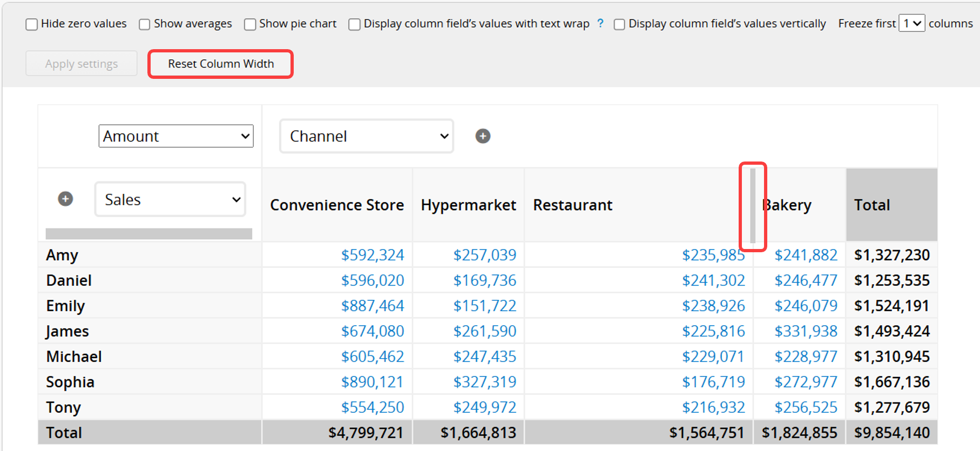Open the Amount value dropdown
Viewport: 980px width, 451px height.
176,136
